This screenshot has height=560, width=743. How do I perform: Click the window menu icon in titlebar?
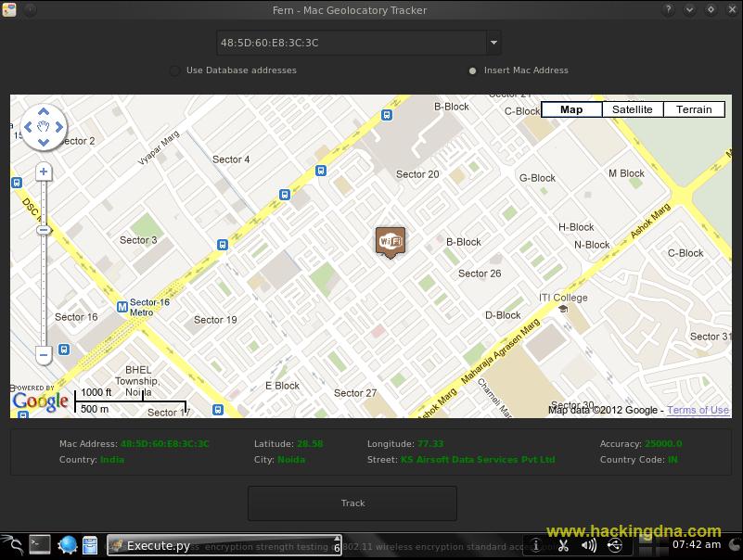click(9, 9)
